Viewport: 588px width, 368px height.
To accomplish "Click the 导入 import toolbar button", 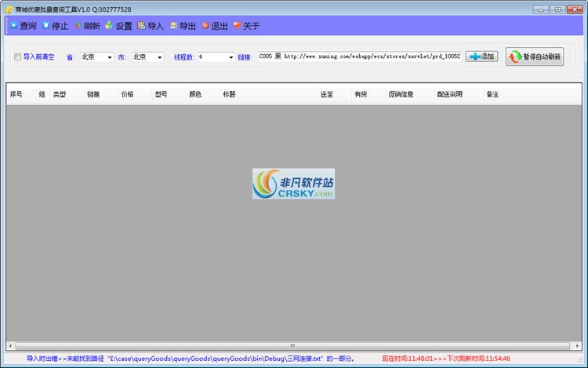I will 151,26.
